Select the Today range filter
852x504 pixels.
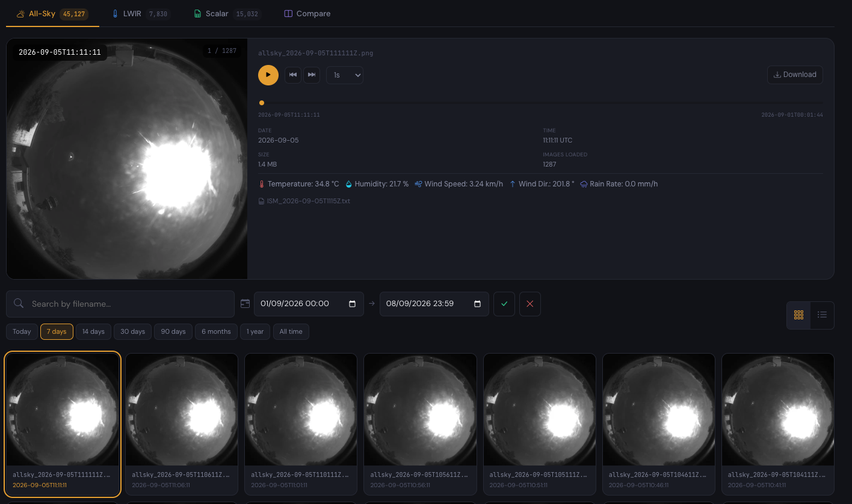tap(22, 331)
